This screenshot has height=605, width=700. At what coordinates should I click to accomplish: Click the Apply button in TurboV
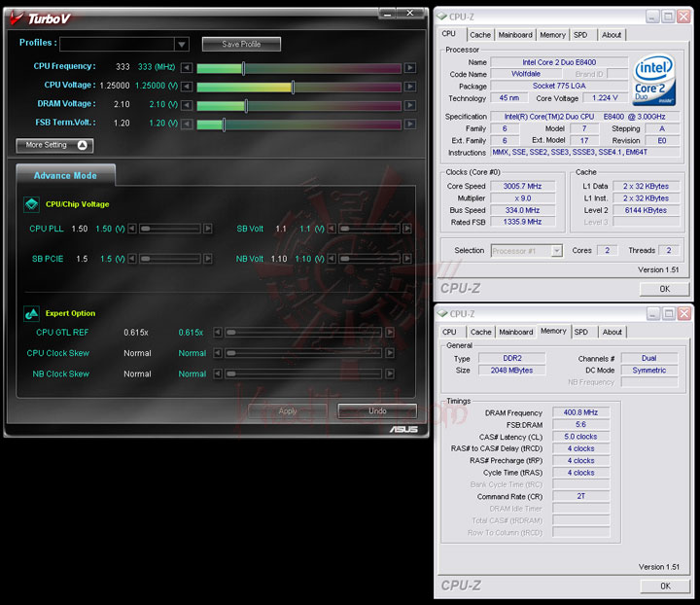point(288,410)
